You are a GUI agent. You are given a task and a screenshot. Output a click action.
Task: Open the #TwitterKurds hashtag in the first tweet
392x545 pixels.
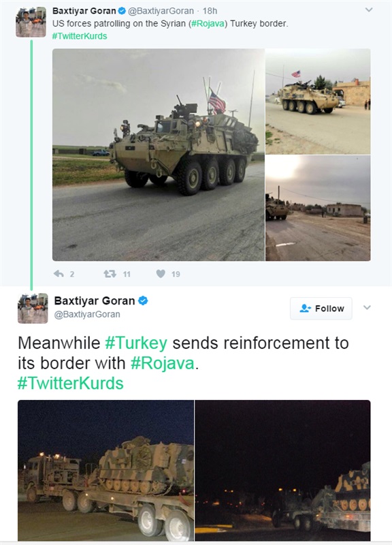[x=80, y=36]
